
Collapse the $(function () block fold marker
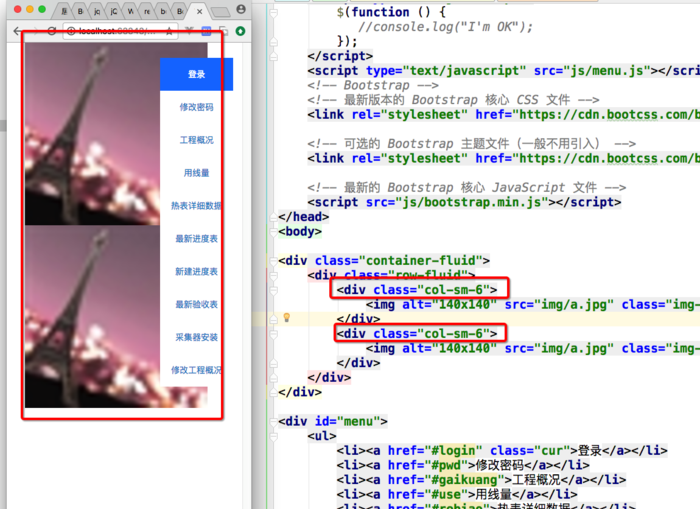tap(273, 13)
